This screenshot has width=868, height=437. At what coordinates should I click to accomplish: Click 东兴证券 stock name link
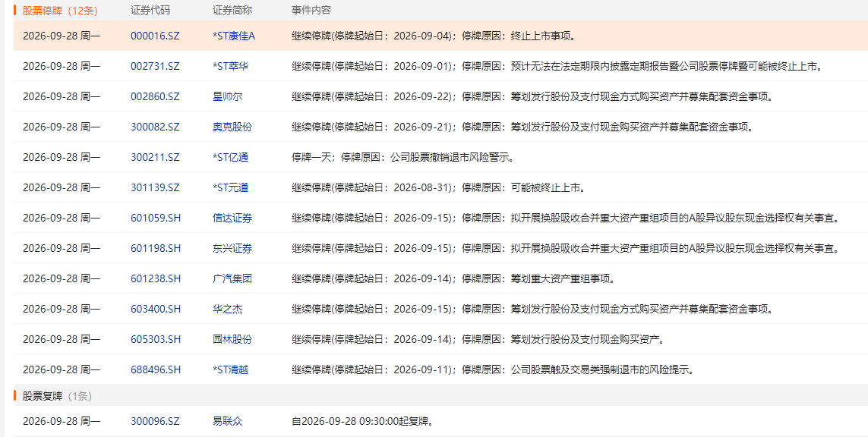[x=232, y=248]
